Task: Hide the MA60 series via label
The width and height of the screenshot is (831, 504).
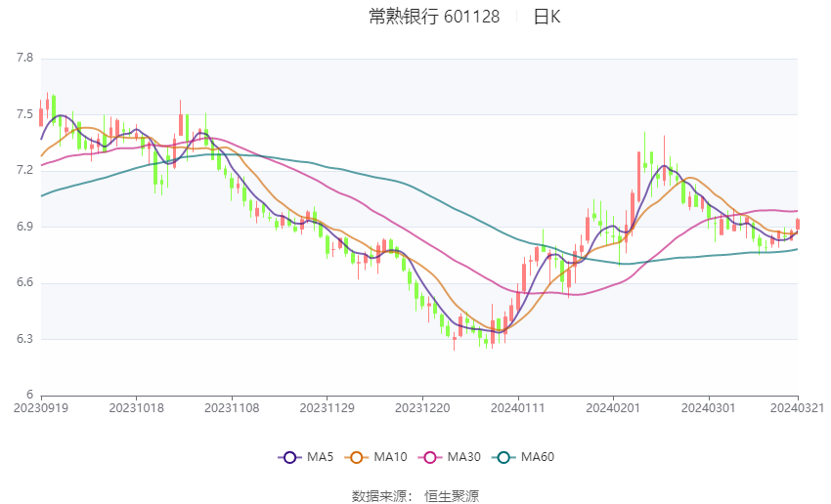Action: tap(538, 457)
